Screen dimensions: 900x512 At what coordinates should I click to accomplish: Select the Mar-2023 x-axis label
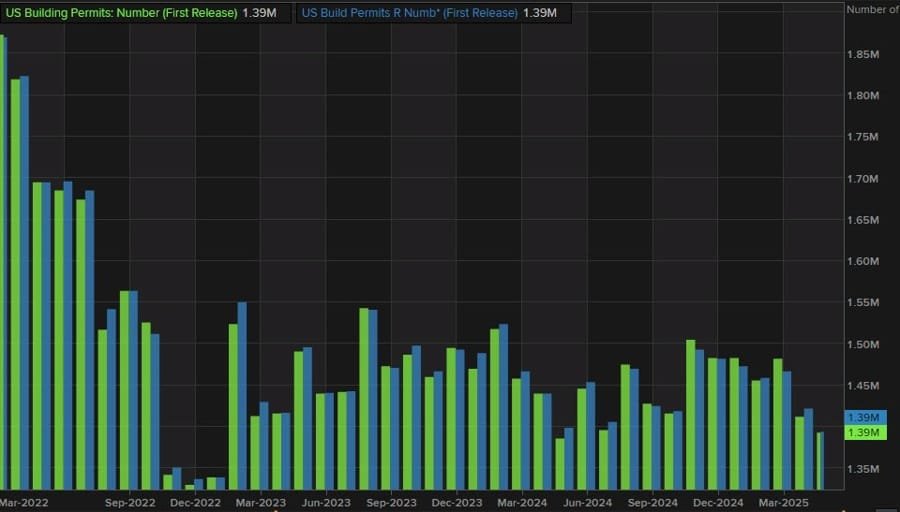261,503
